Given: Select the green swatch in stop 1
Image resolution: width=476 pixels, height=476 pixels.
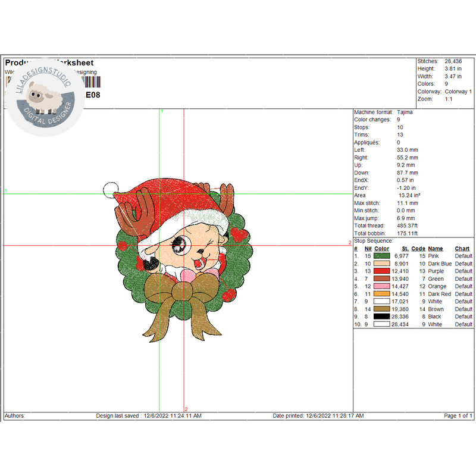Looking at the screenshot, I should (x=381, y=256).
